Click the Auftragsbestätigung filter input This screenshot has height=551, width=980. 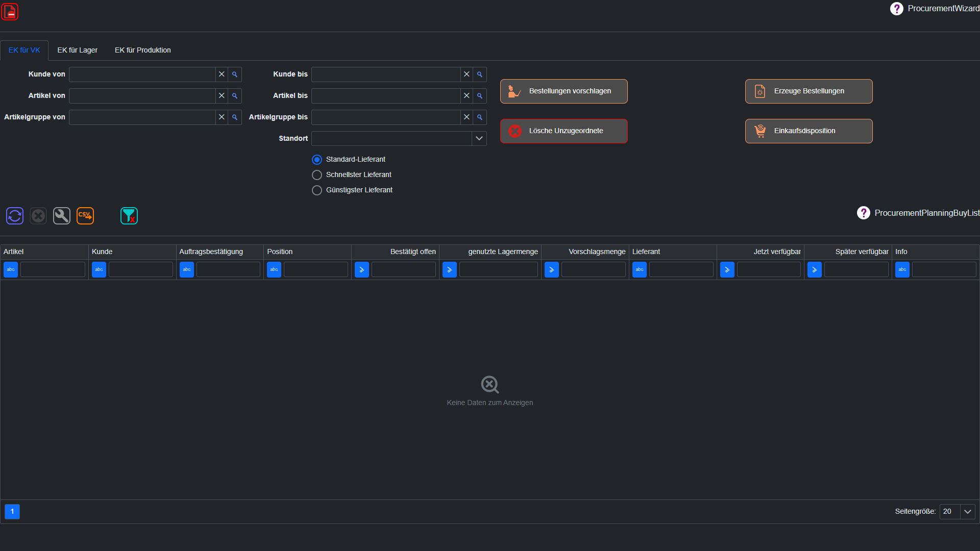[228, 270]
